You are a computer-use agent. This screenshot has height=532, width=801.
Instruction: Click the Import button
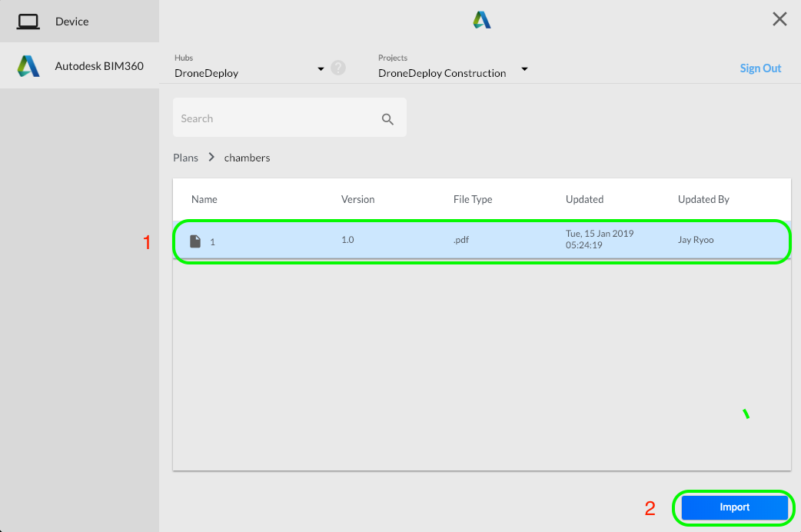coord(735,507)
